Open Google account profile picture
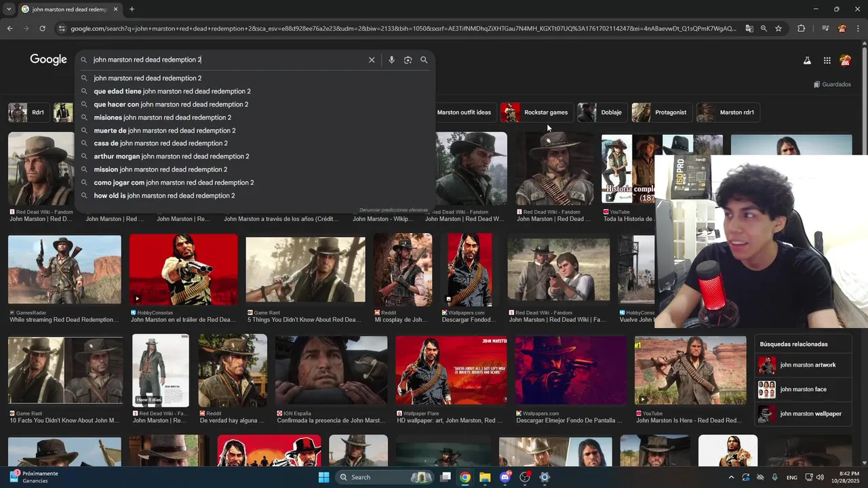Image resolution: width=868 pixels, height=488 pixels. coord(845,60)
